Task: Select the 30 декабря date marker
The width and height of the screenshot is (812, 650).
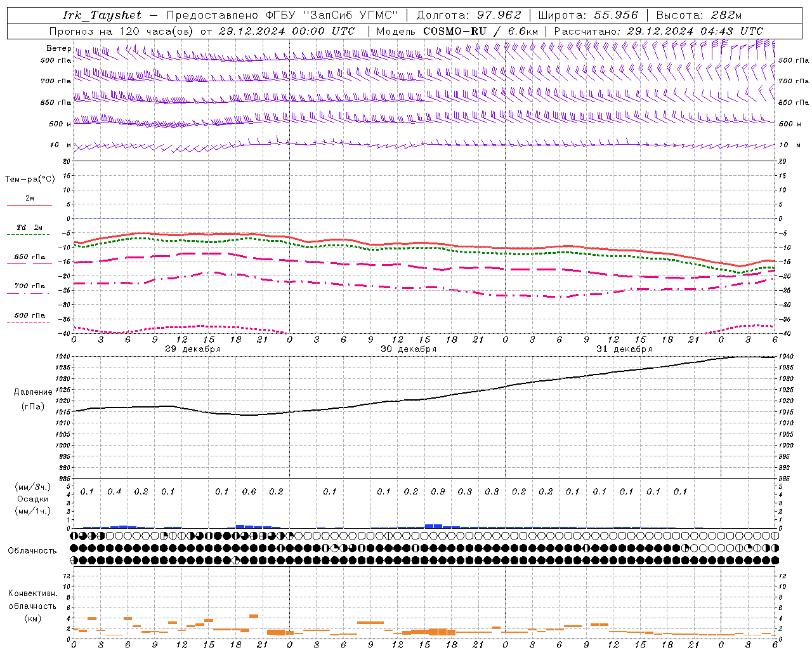Action: pos(409,349)
